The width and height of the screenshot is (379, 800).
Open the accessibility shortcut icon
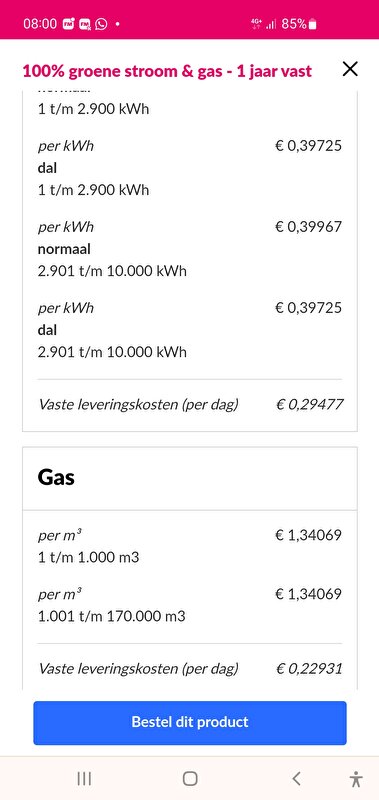(357, 779)
